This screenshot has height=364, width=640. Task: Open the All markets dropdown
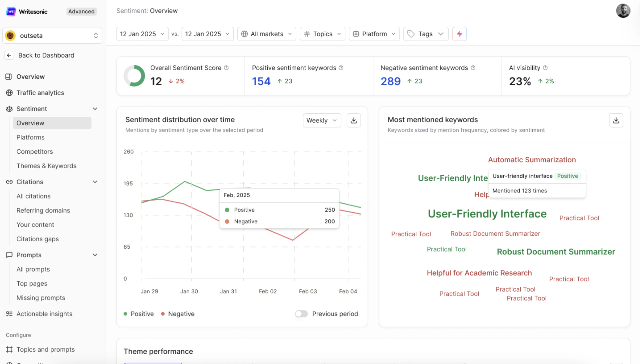click(266, 34)
